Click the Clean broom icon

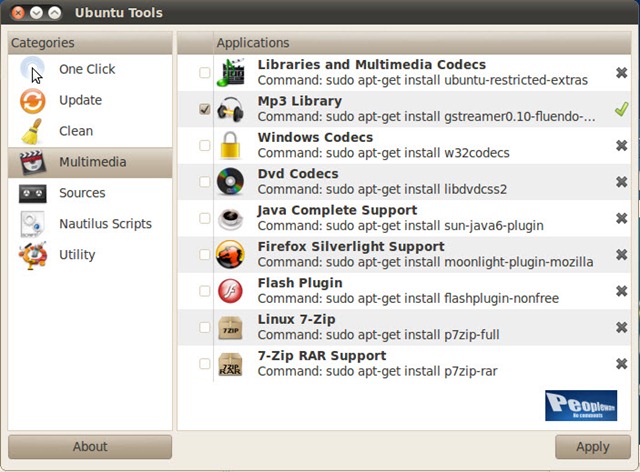coord(32,131)
